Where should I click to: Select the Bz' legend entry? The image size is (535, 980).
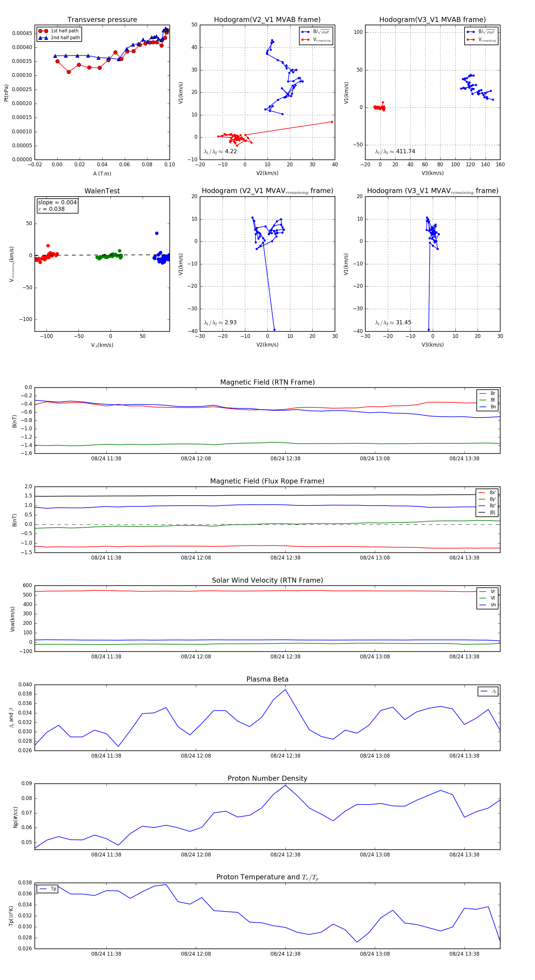click(487, 506)
